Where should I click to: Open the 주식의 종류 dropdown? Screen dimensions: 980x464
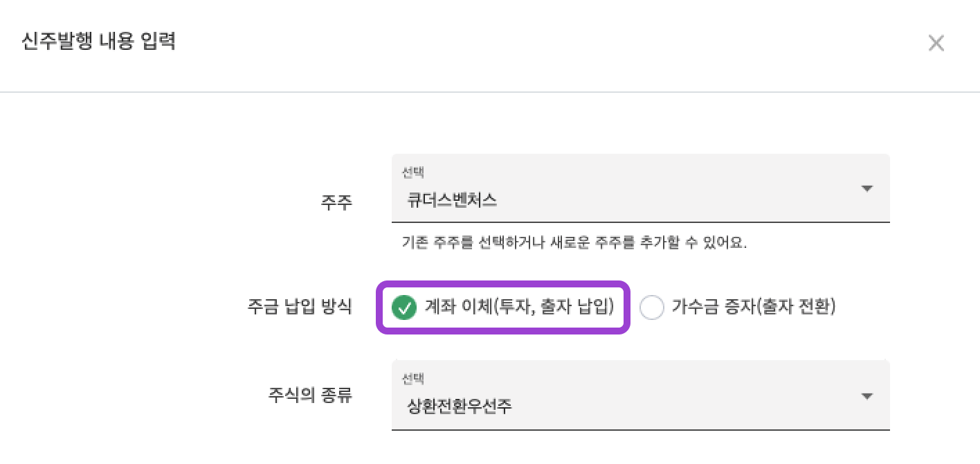tap(639, 395)
